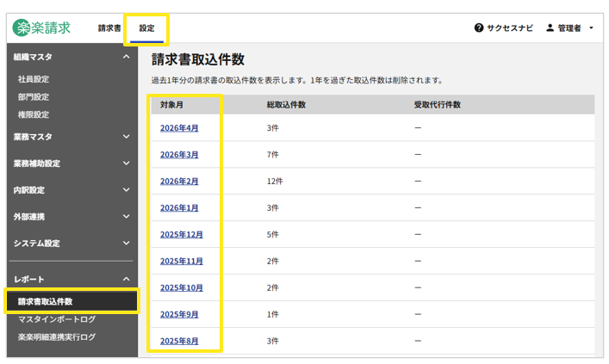
Task: Click the 総取込件数 column header
Action: [x=286, y=105]
